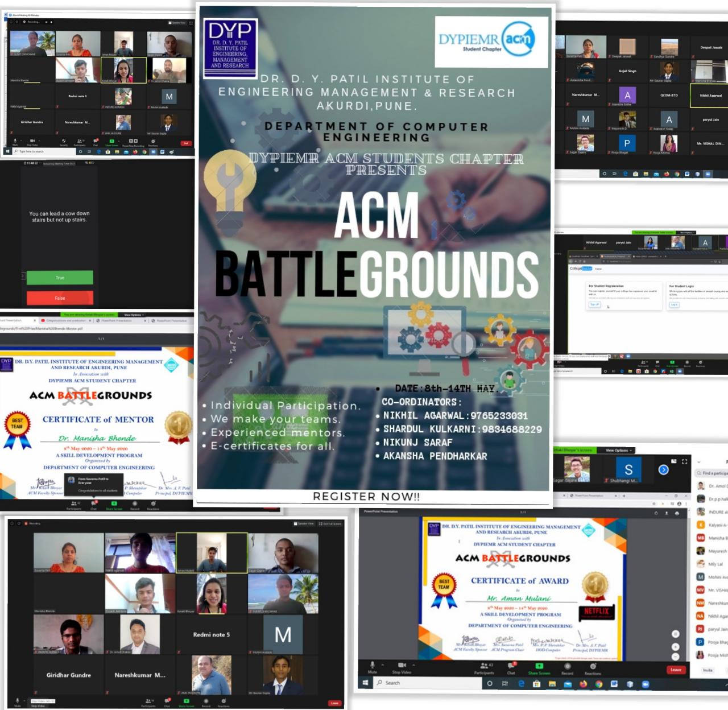The width and height of the screenshot is (728, 710).
Task: Open Chat in bottom-left gallery window
Action: click(x=167, y=702)
